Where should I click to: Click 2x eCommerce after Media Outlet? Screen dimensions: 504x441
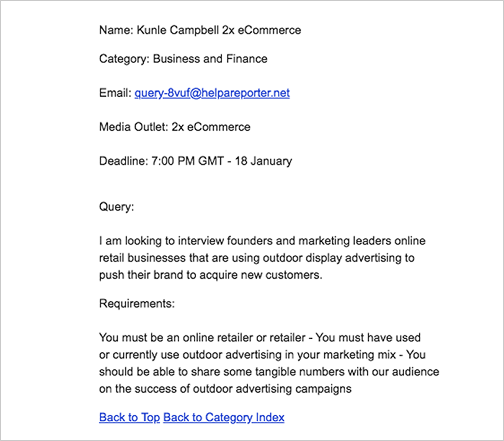(x=211, y=127)
